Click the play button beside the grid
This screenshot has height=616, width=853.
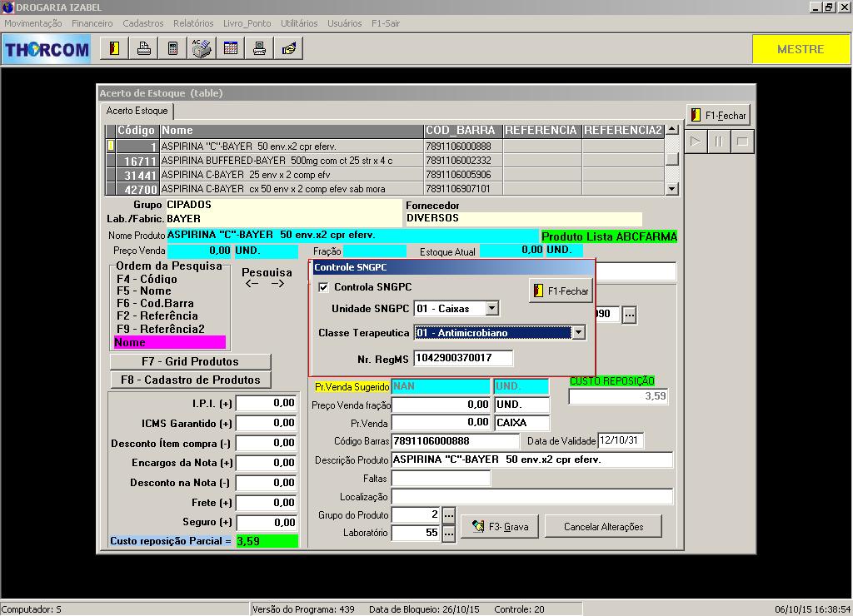click(x=696, y=142)
